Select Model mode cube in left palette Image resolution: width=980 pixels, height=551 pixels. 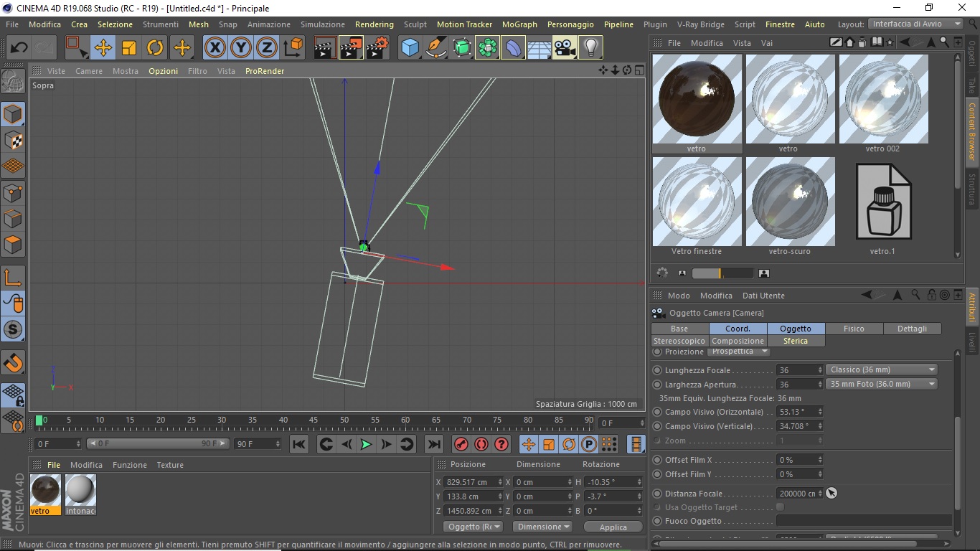13,114
